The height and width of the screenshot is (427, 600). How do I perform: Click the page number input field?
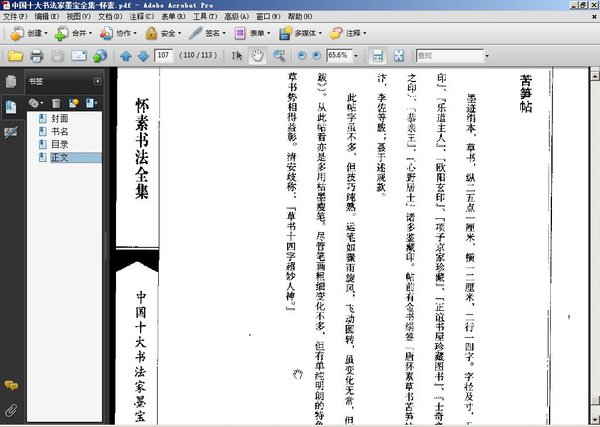pos(164,55)
